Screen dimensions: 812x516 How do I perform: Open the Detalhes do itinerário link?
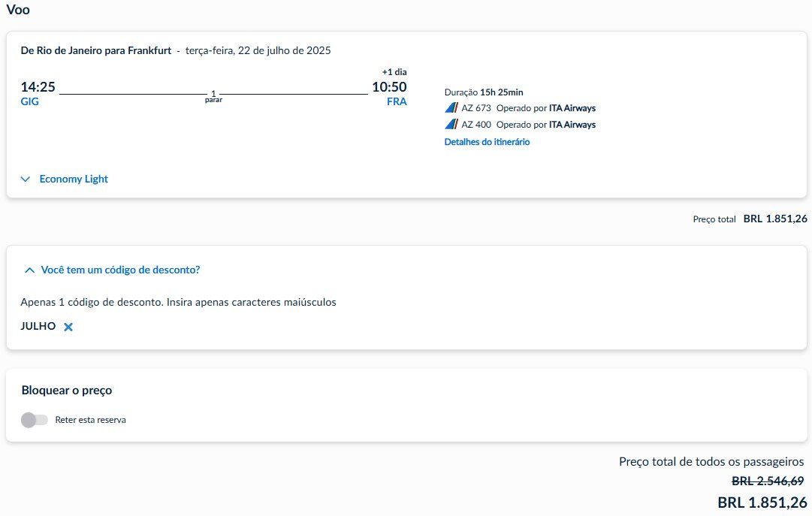[487, 142]
